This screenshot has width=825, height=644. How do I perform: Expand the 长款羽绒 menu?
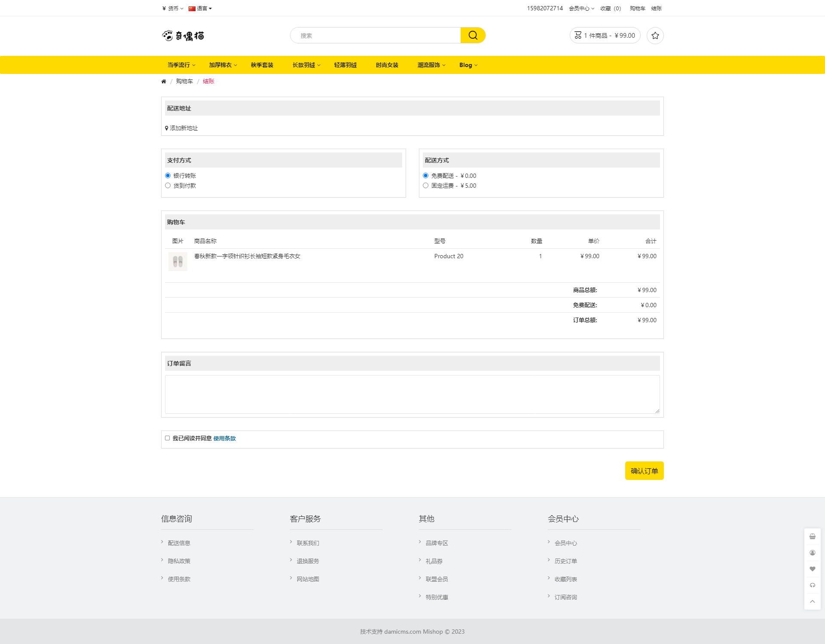pyautogui.click(x=306, y=65)
